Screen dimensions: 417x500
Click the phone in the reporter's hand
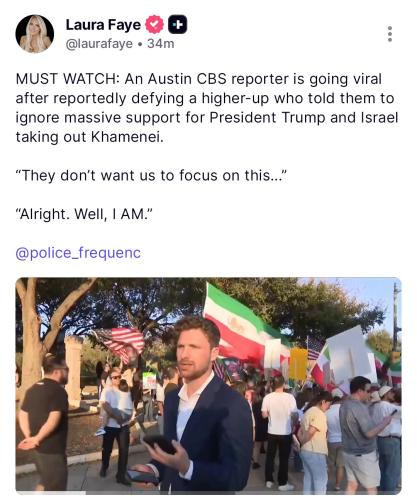[161, 444]
